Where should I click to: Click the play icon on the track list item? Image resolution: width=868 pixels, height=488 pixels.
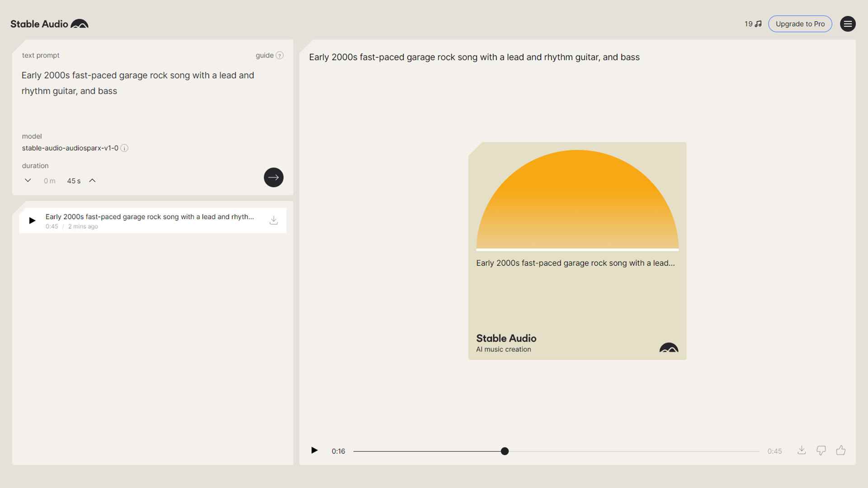[x=32, y=220]
